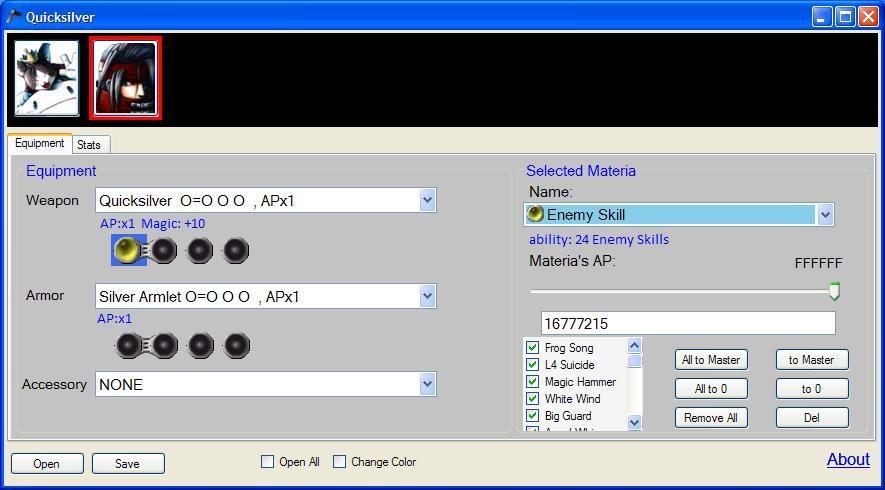Maximize the Quicksilver window
The height and width of the screenshot is (490, 885).
[x=845, y=17]
